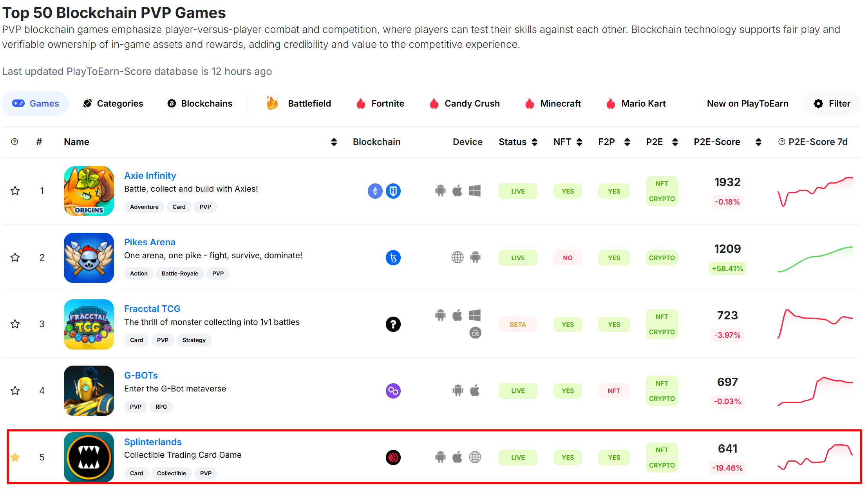Unfavorite Splinterlands with the yellow star
This screenshot has width=868, height=491.
coord(15,457)
